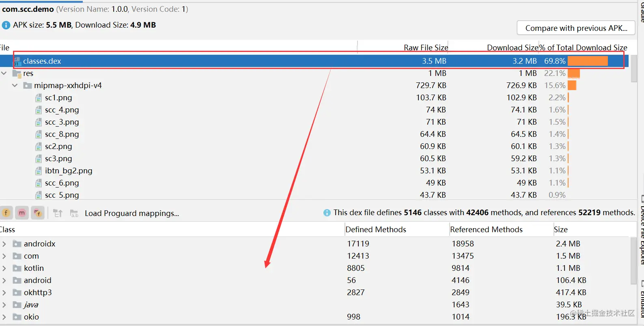Click the 69.8% download percentage value

555,61
